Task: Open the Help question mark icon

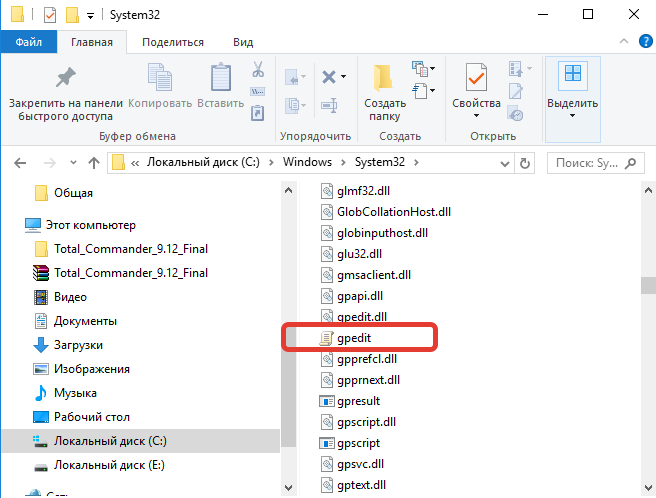Action: coord(646,41)
